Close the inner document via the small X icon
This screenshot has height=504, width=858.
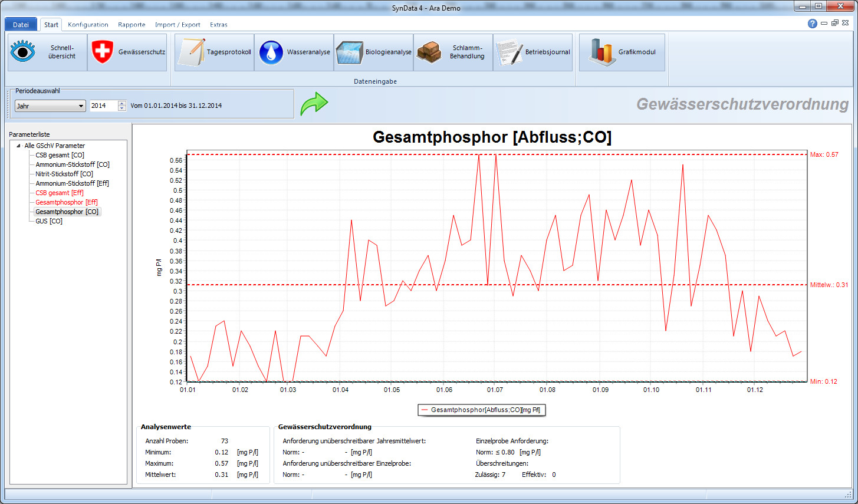(846, 23)
